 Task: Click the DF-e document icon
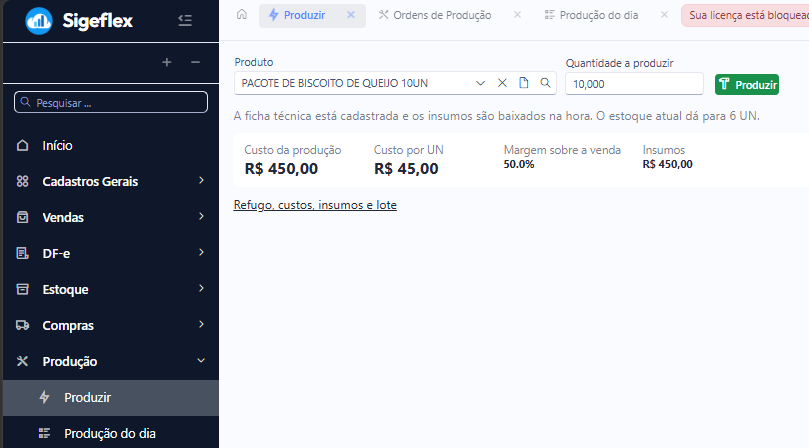coord(22,253)
